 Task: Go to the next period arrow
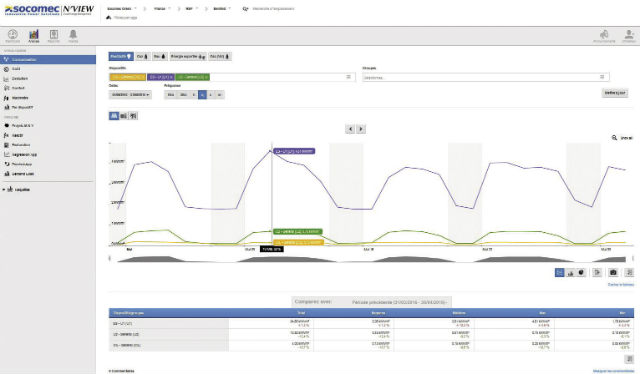361,129
